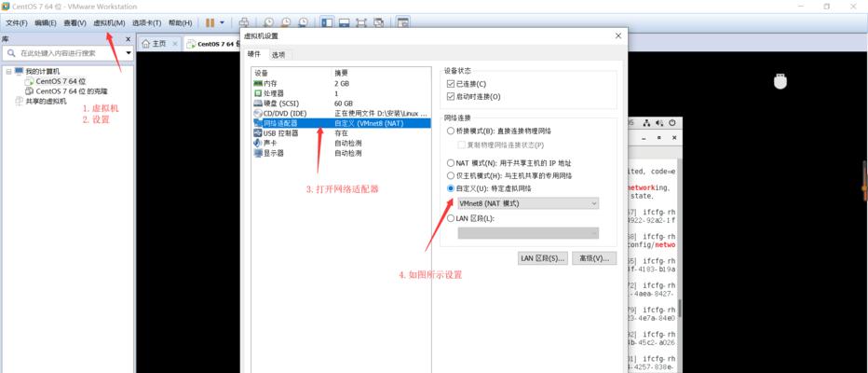
Task: Select LAN 区段(L) radio button
Action: tap(451, 218)
